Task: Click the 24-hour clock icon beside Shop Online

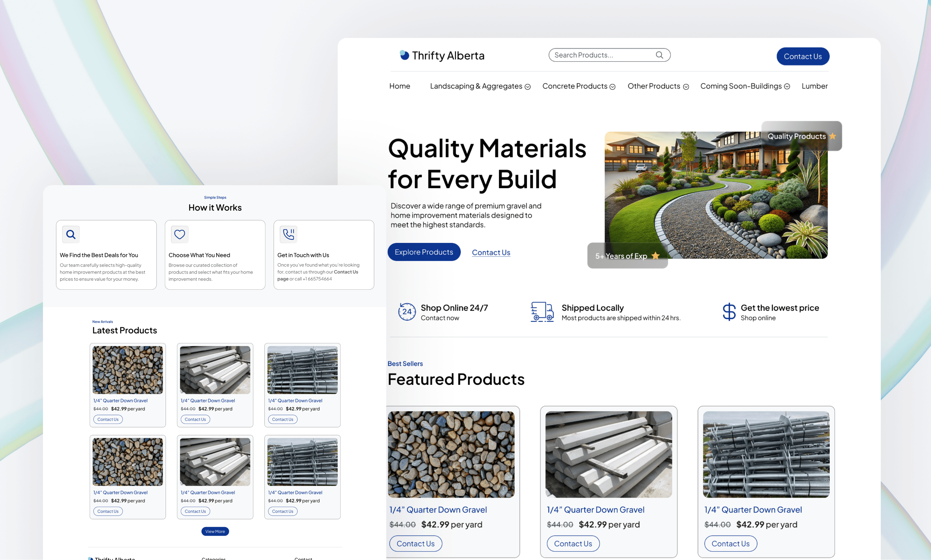Action: tap(407, 312)
